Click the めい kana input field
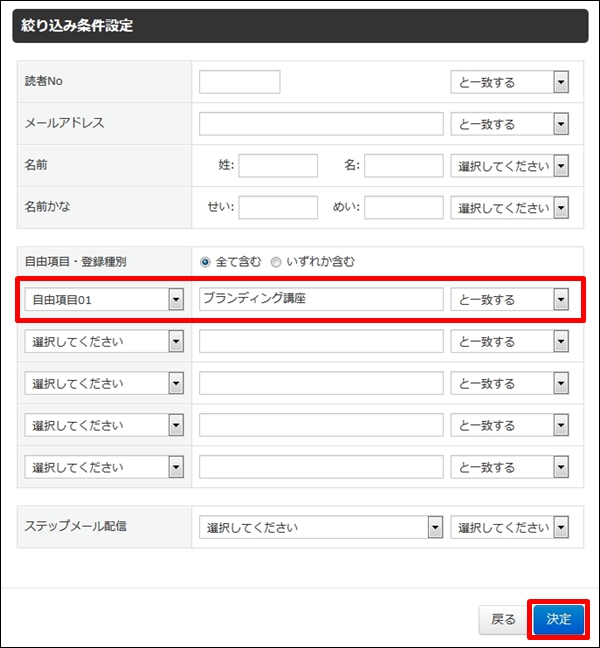Viewport: 600px width, 648px height. coord(404,207)
